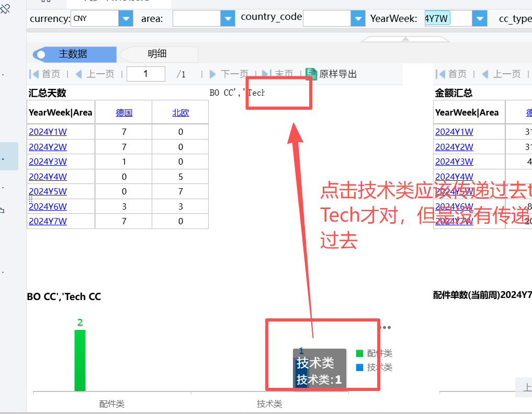Open the 北欧 column link
Image resolution: width=532 pixels, height=414 pixels.
180,112
